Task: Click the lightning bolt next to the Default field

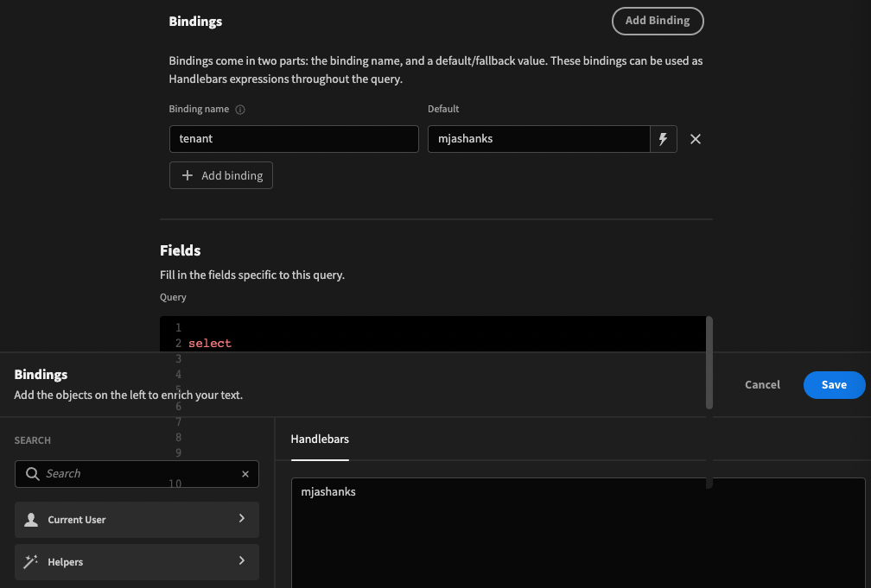Action: pyautogui.click(x=663, y=139)
